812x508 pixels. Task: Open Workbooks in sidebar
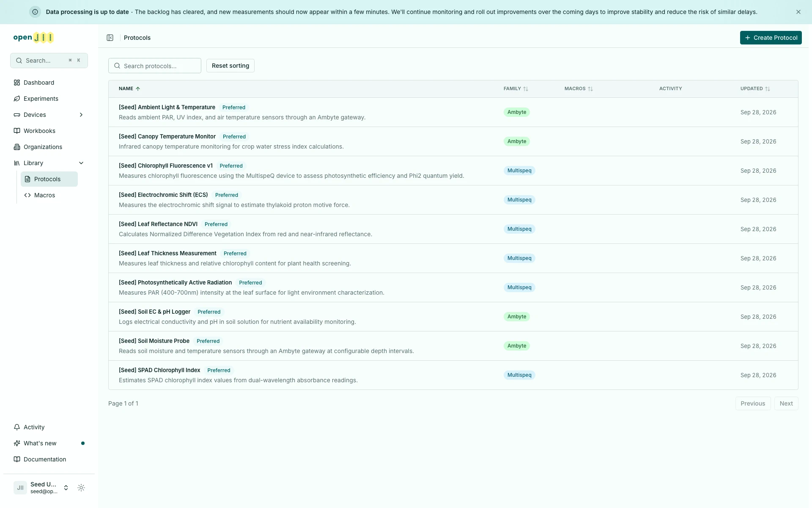[49, 131]
